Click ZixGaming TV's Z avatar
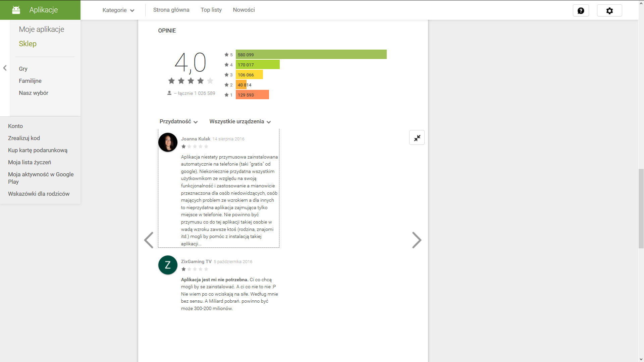 click(x=168, y=265)
